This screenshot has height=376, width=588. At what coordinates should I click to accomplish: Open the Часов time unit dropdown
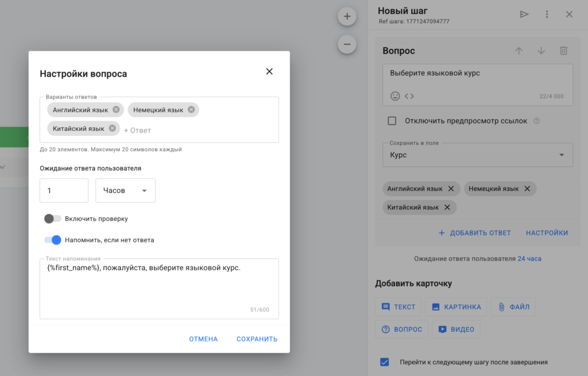coord(125,191)
